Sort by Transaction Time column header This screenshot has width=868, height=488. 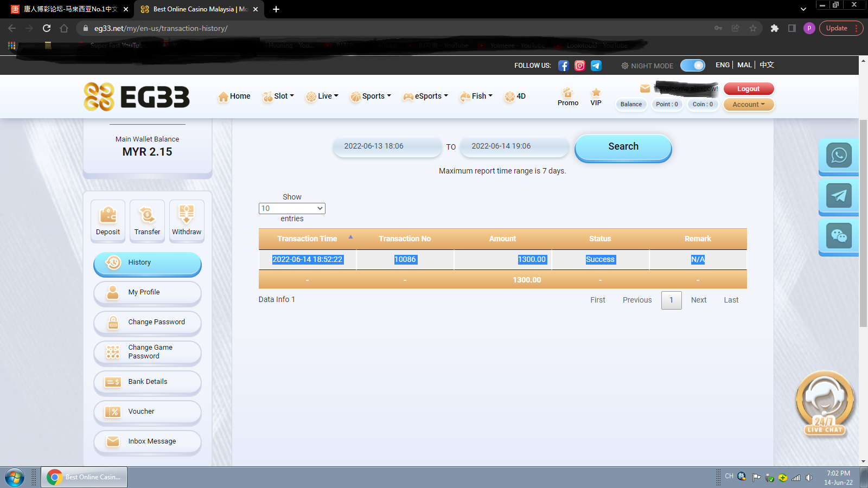(x=307, y=239)
